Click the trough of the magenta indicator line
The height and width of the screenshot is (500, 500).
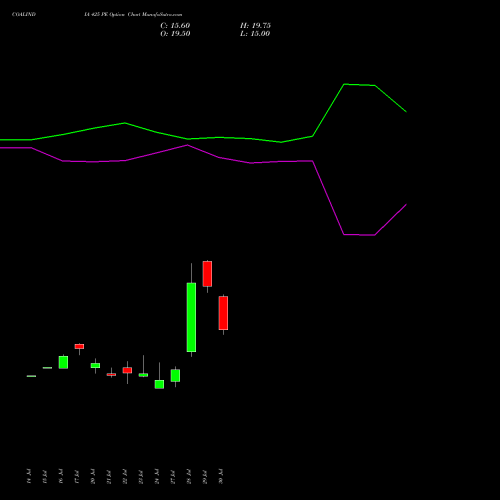coord(374,235)
